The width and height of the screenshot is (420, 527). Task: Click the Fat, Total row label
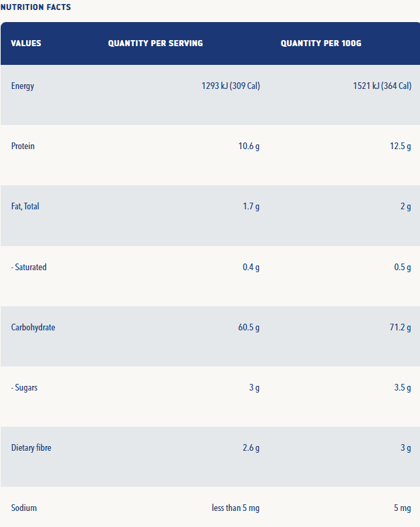pyautogui.click(x=25, y=207)
